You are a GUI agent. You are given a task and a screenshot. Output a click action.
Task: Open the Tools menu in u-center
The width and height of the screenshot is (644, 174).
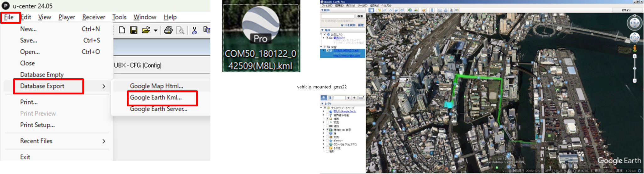coord(119,17)
